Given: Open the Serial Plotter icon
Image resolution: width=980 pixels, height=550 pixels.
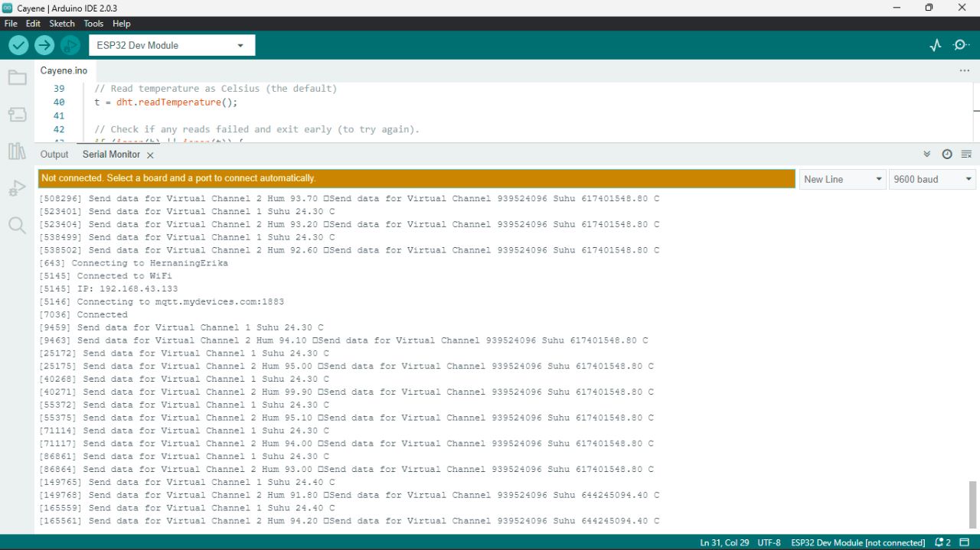Looking at the screenshot, I should click(x=936, y=45).
